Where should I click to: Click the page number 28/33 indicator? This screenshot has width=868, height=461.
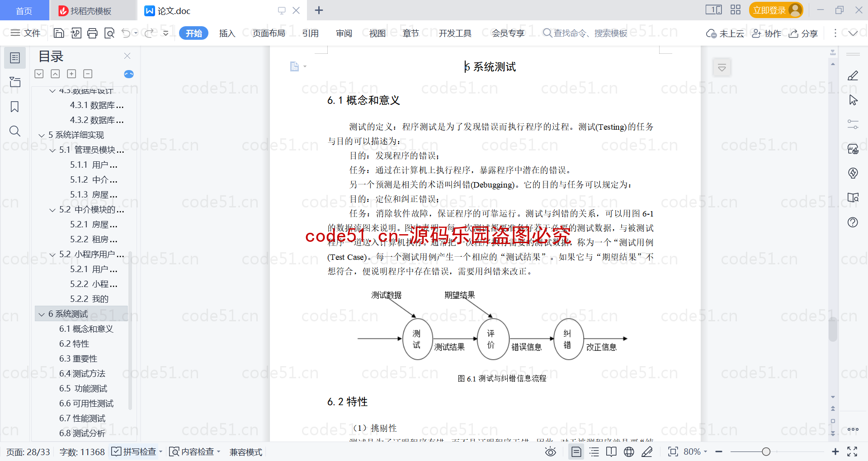tap(28, 452)
